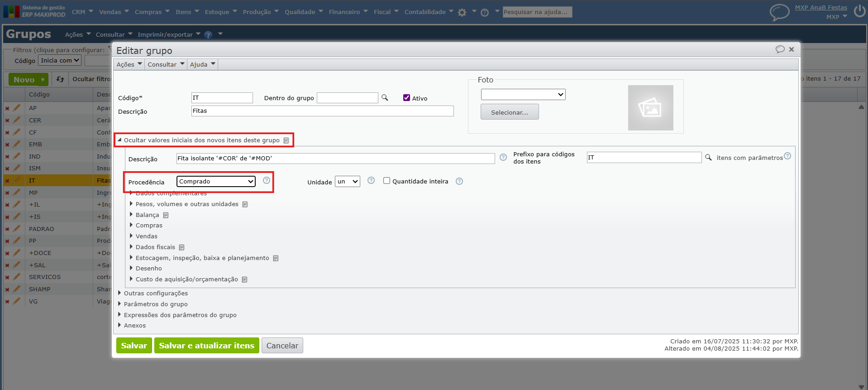Open the Estoque top menu

(221, 12)
